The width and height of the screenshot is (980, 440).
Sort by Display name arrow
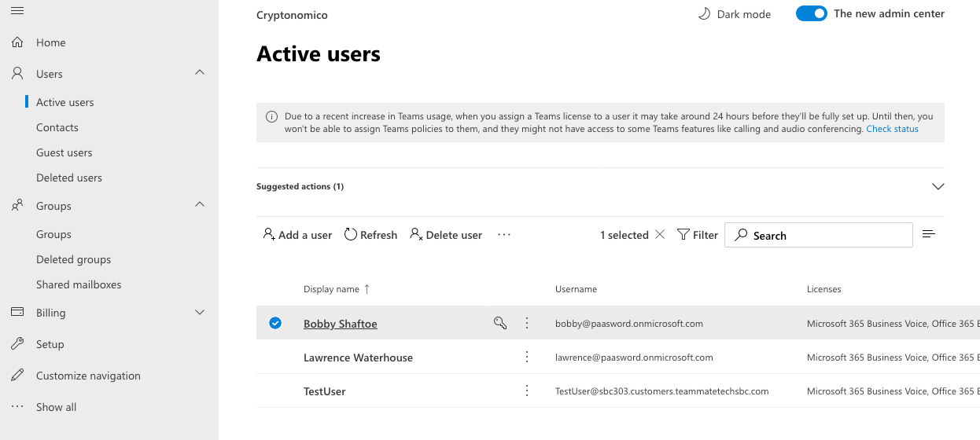(367, 289)
